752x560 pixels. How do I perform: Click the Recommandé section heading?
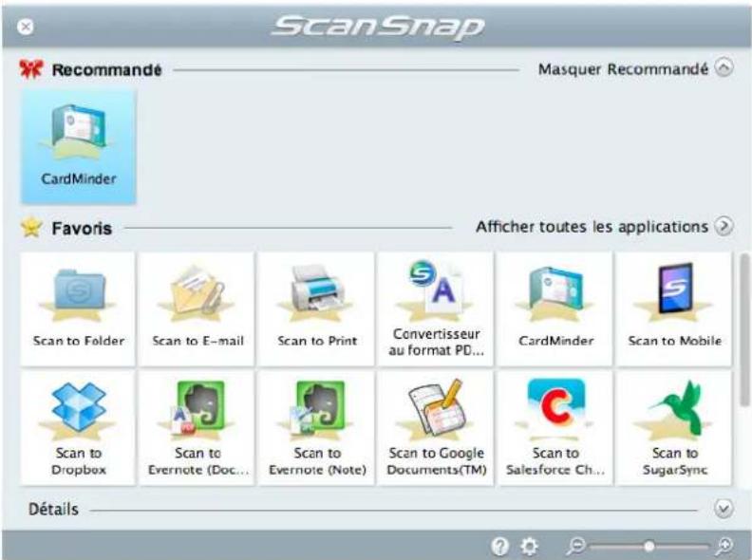point(106,70)
